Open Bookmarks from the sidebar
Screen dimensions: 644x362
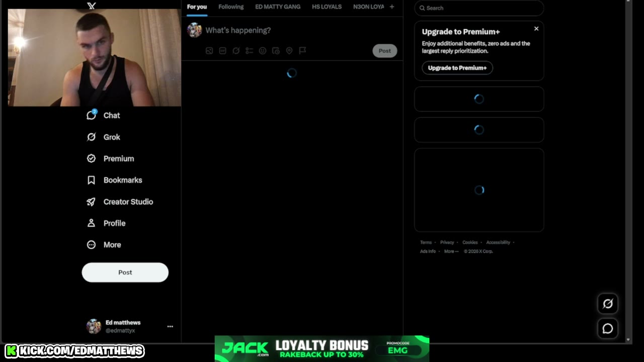coord(114,180)
